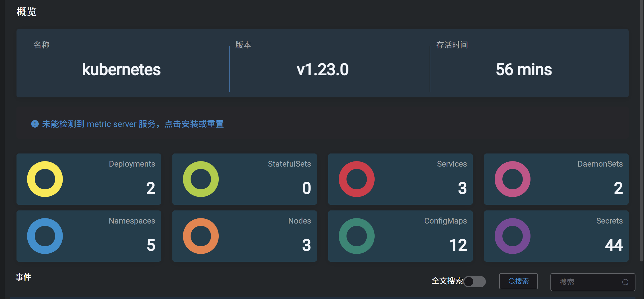Click the pink DaemonSets ring icon

[x=513, y=179]
